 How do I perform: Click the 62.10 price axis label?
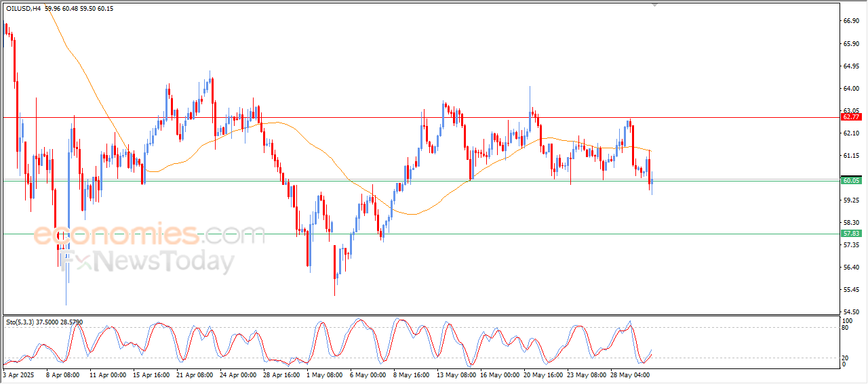pyautogui.click(x=851, y=133)
